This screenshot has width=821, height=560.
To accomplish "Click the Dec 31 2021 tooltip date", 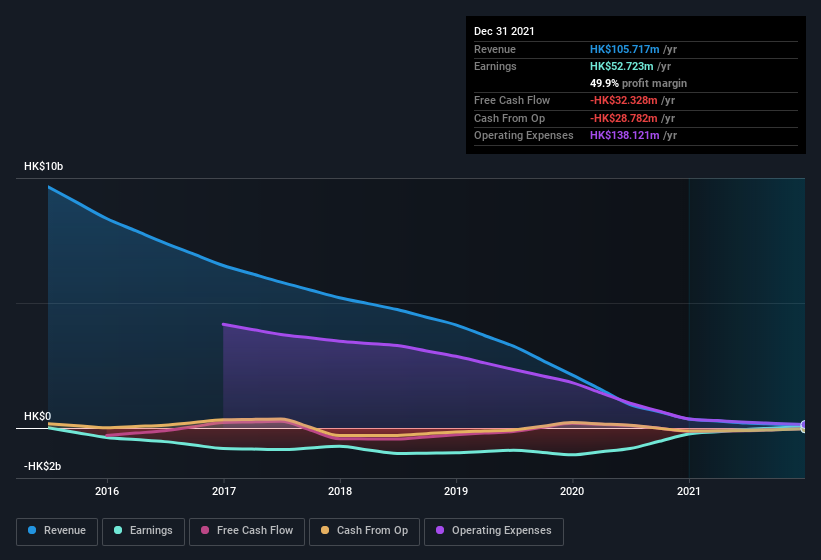I will coord(504,31).
